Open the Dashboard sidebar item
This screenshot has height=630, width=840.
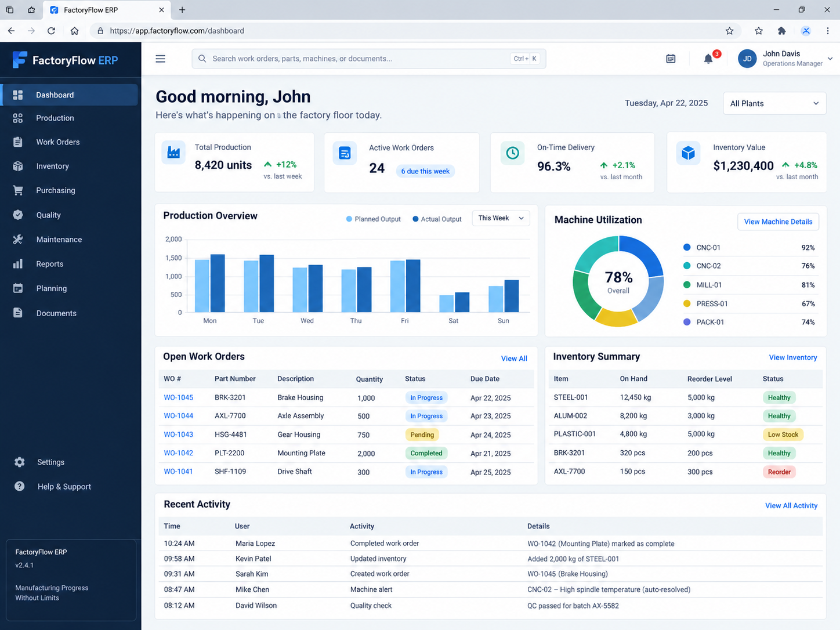tap(70, 95)
